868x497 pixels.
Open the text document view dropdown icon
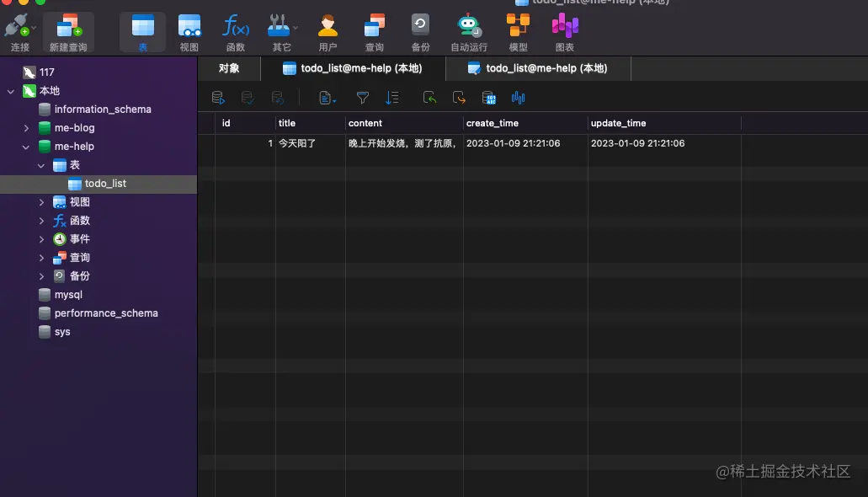coord(327,98)
